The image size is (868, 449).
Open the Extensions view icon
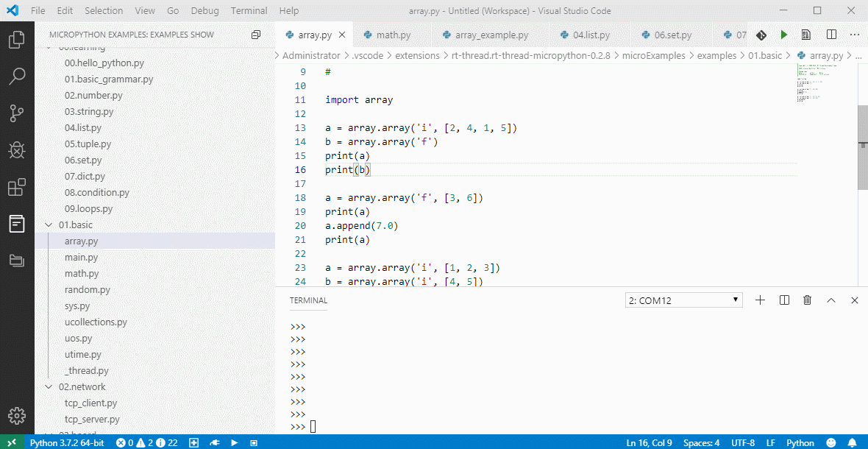pyautogui.click(x=17, y=187)
